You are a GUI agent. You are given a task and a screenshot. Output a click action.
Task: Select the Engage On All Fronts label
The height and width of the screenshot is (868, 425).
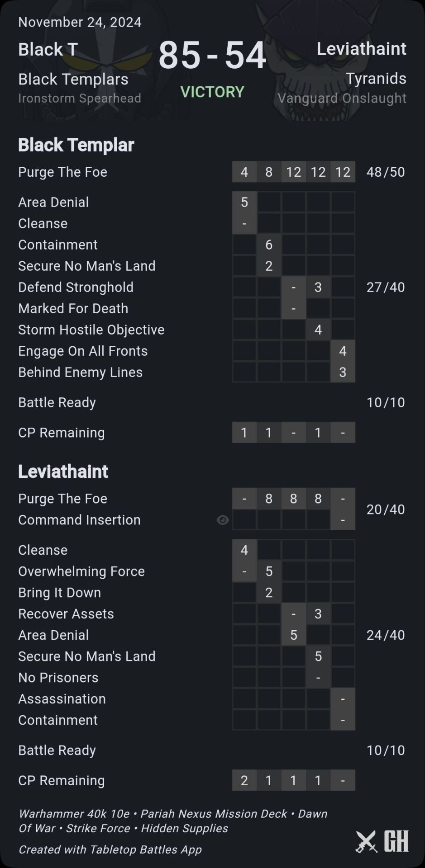(83, 351)
